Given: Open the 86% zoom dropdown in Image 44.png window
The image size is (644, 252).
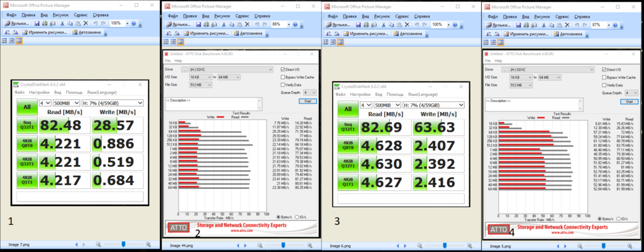Looking at the screenshot, I should click(289, 25).
